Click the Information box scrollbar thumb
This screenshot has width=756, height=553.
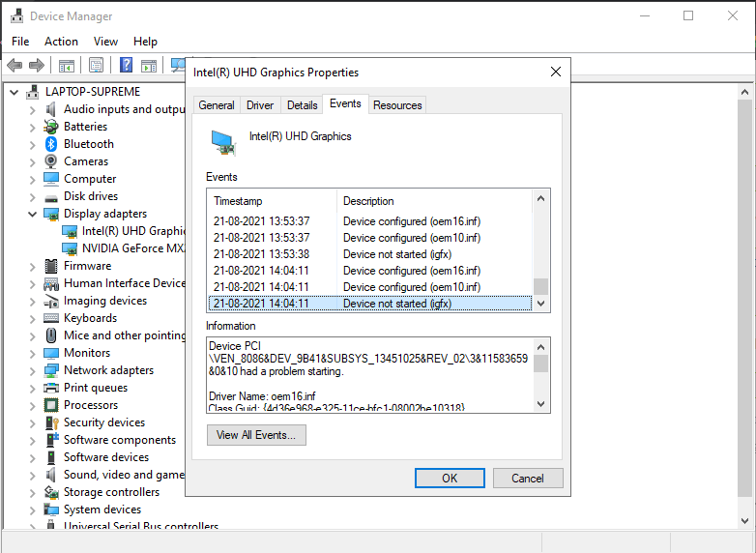(x=540, y=364)
